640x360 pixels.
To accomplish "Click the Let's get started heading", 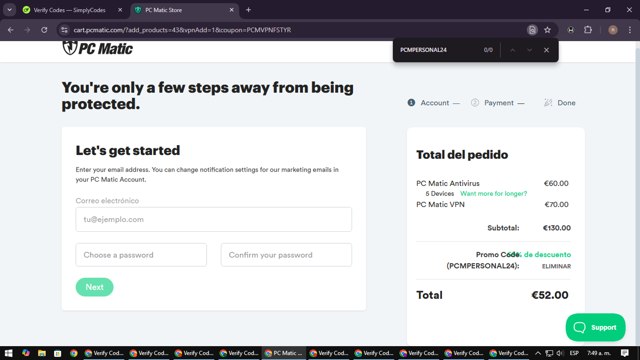I will tap(128, 150).
